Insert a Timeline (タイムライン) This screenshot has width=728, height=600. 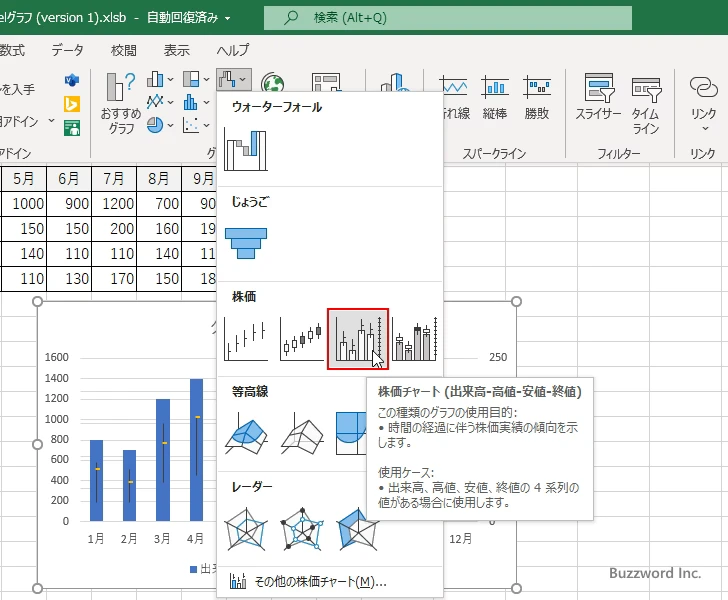click(646, 105)
